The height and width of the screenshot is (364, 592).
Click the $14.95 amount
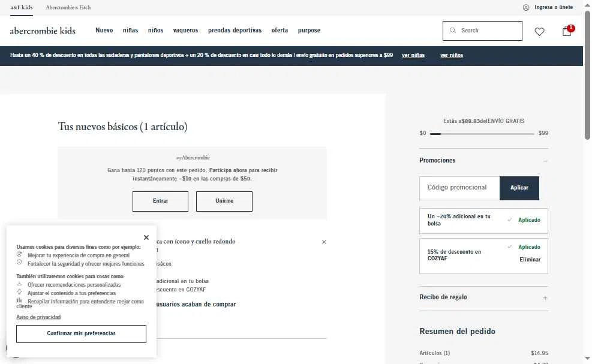539,353
